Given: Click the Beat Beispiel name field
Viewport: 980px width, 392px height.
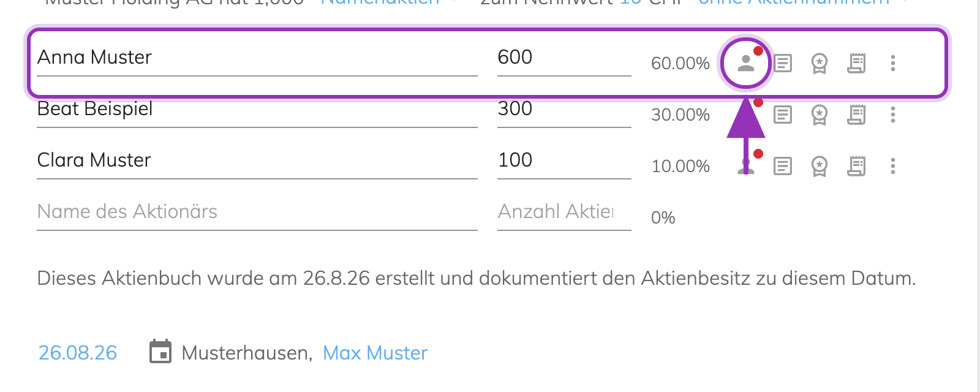Looking at the screenshot, I should (x=257, y=109).
